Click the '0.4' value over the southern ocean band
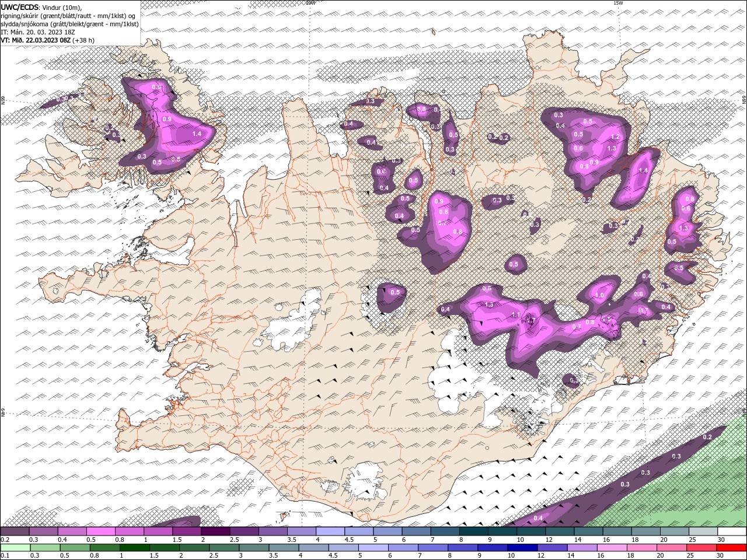Image resolution: width=747 pixels, height=560 pixels. (x=538, y=518)
